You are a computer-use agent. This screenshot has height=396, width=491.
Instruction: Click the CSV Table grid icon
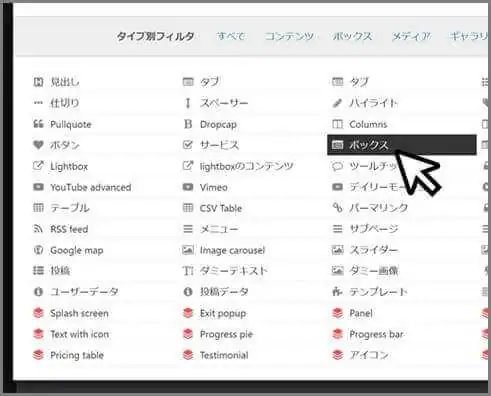[x=188, y=208]
